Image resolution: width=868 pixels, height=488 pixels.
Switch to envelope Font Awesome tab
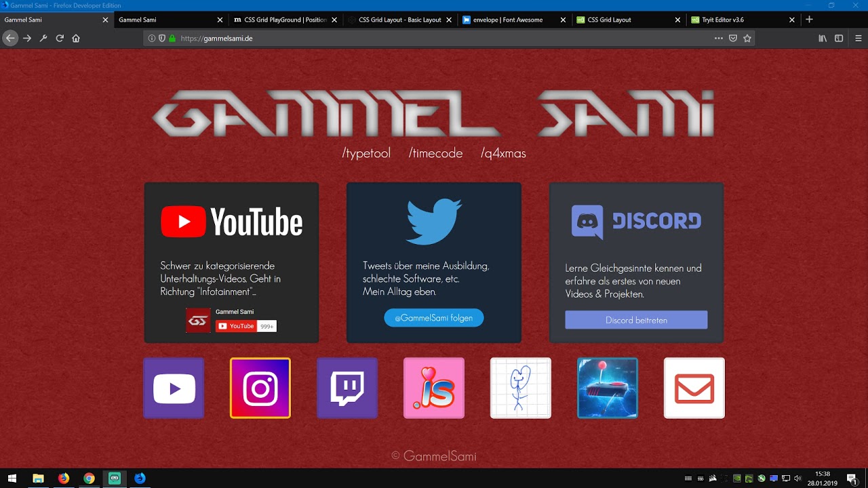click(515, 20)
